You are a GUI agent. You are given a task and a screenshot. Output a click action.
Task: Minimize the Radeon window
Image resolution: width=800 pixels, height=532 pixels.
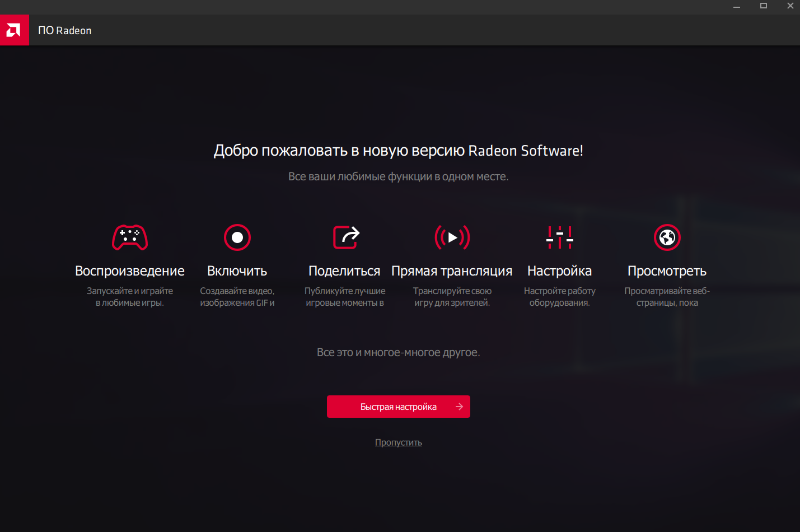(737, 6)
